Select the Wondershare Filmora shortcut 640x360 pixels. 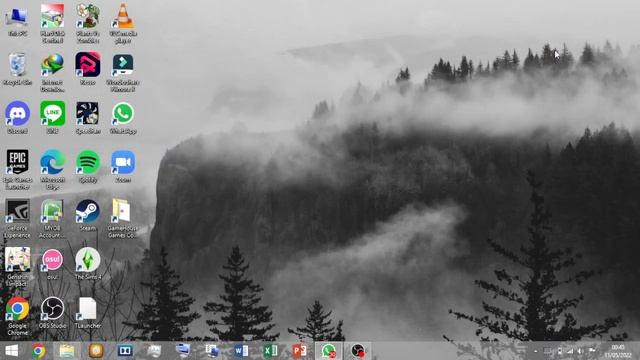123,73
